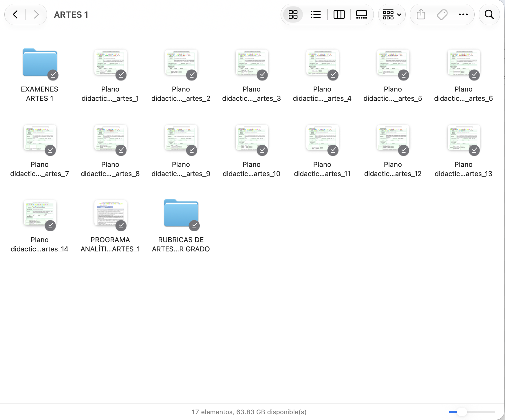This screenshot has width=505, height=420.
Task: Select Plano didactic artes_4 document
Action: click(x=322, y=63)
